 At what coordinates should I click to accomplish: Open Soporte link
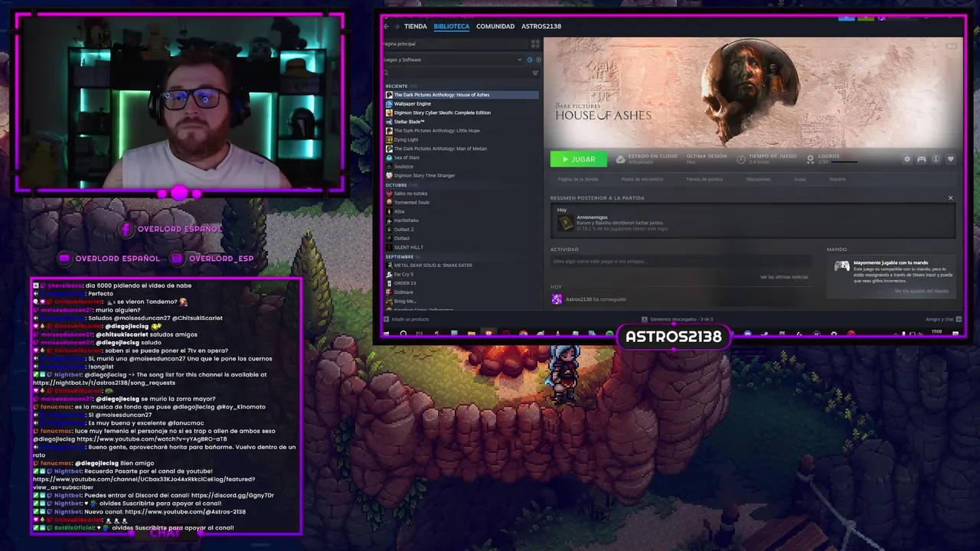coord(838,179)
